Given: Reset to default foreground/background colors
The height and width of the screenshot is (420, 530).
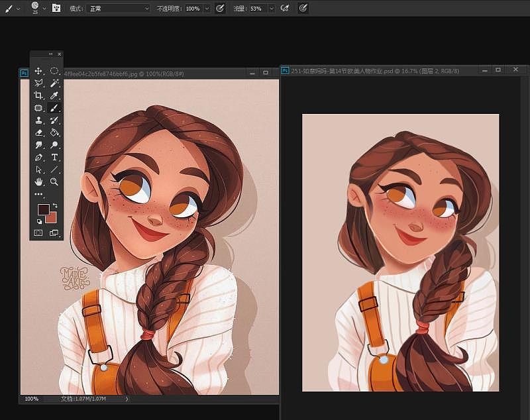Looking at the screenshot, I should pos(39,222).
